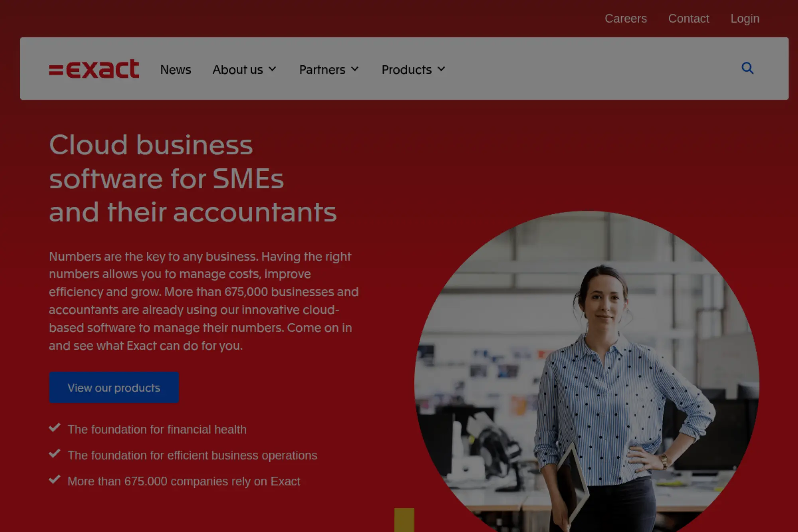Click the circular photo of the woman
This screenshot has width=798, height=532.
587,371
